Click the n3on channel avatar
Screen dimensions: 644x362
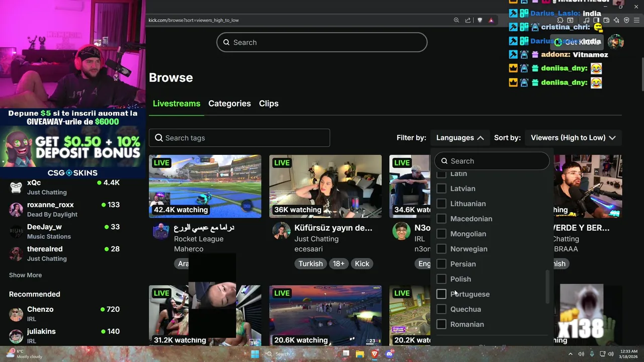pos(401,231)
